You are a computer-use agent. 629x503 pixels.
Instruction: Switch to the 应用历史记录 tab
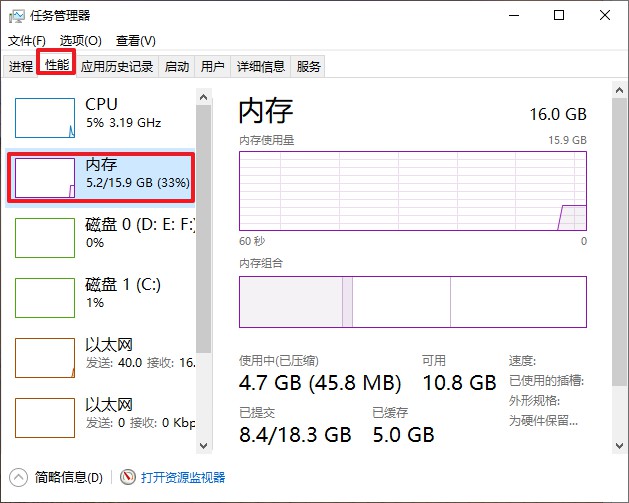[117, 66]
